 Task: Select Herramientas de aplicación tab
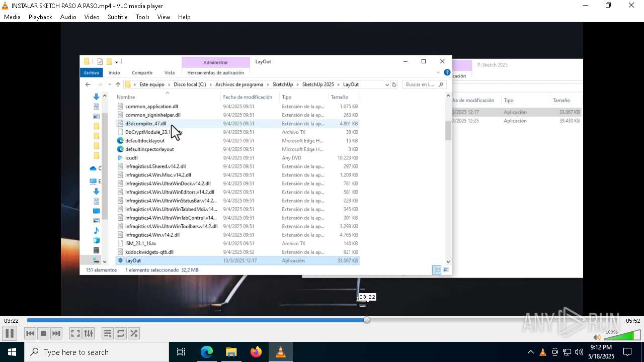pyautogui.click(x=215, y=72)
